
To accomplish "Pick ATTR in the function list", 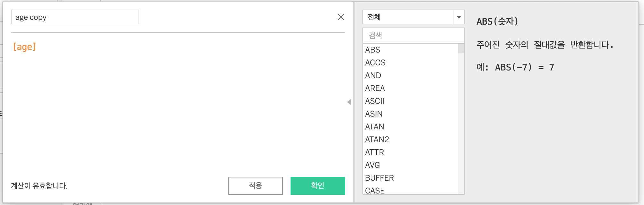I will tap(411, 152).
